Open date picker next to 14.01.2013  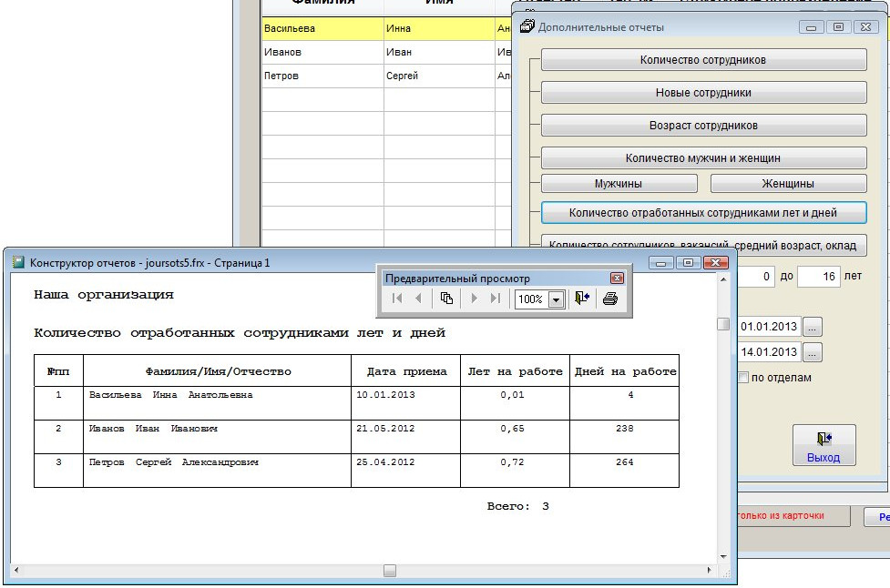click(813, 352)
